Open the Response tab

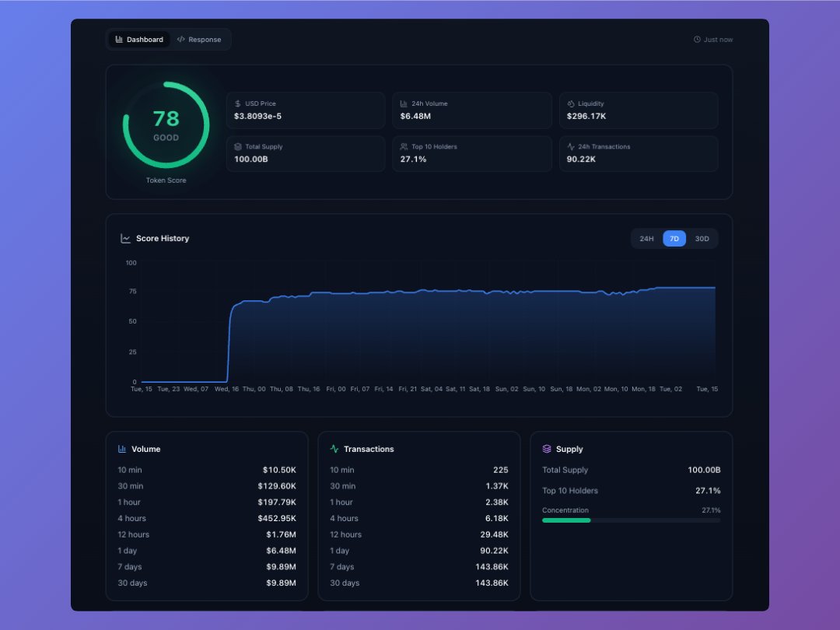tap(199, 40)
